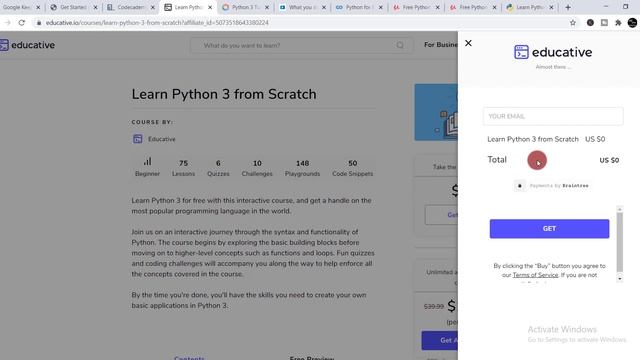The height and width of the screenshot is (360, 640).
Task: Click the 'Total' label in checkout
Action: pyautogui.click(x=497, y=160)
